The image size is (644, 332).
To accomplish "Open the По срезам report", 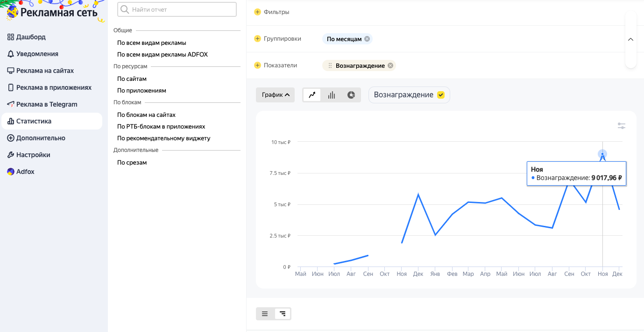I will click(x=132, y=162).
